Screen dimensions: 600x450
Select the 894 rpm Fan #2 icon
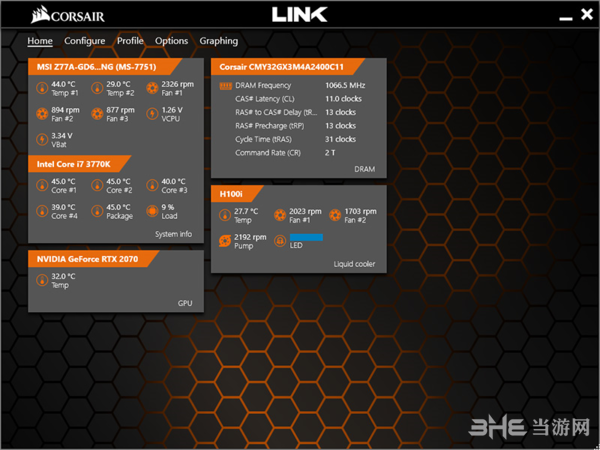[42, 114]
